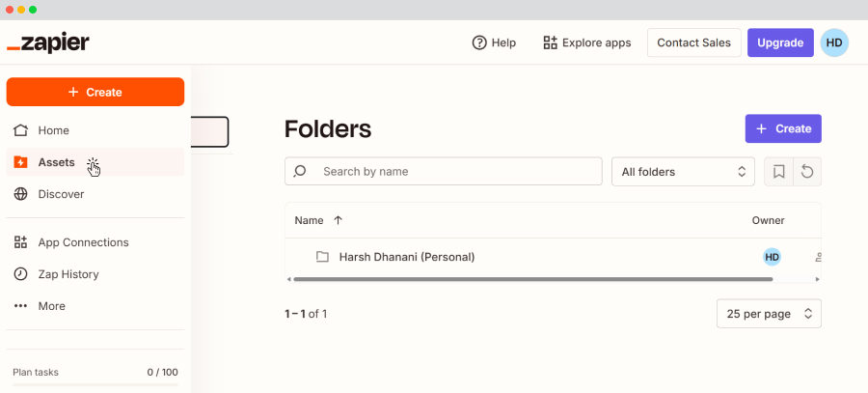This screenshot has height=393, width=868.
Task: Click the bookmark saved views icon
Action: click(x=778, y=172)
